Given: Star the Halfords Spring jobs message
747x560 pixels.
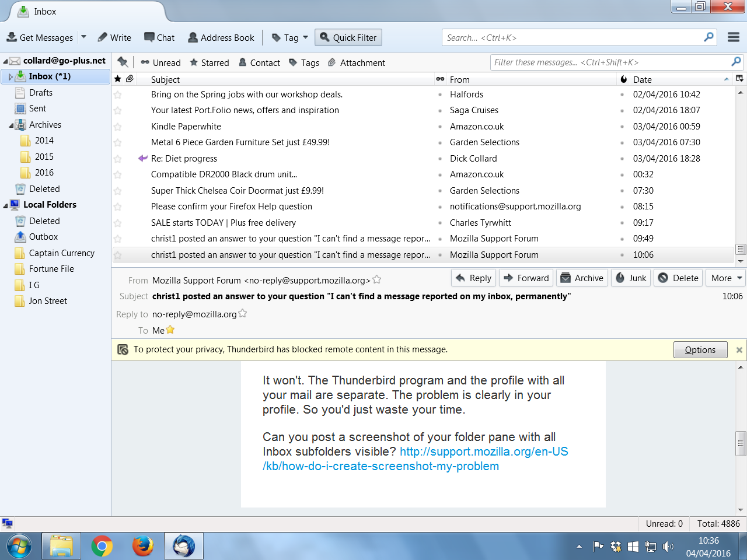Looking at the screenshot, I should (118, 94).
